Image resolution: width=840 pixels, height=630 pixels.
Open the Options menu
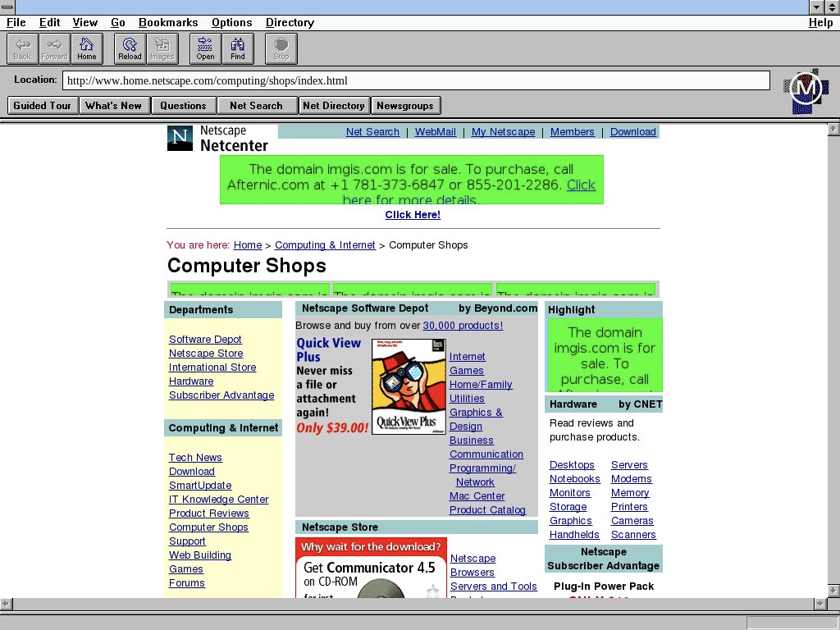(x=231, y=22)
